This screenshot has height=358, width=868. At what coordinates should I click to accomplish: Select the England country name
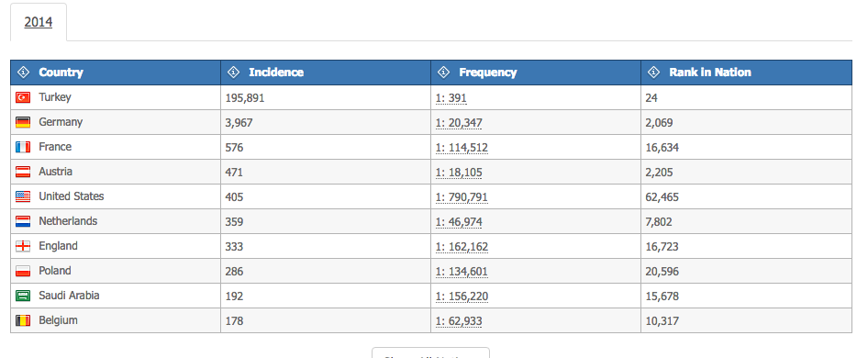(58, 246)
